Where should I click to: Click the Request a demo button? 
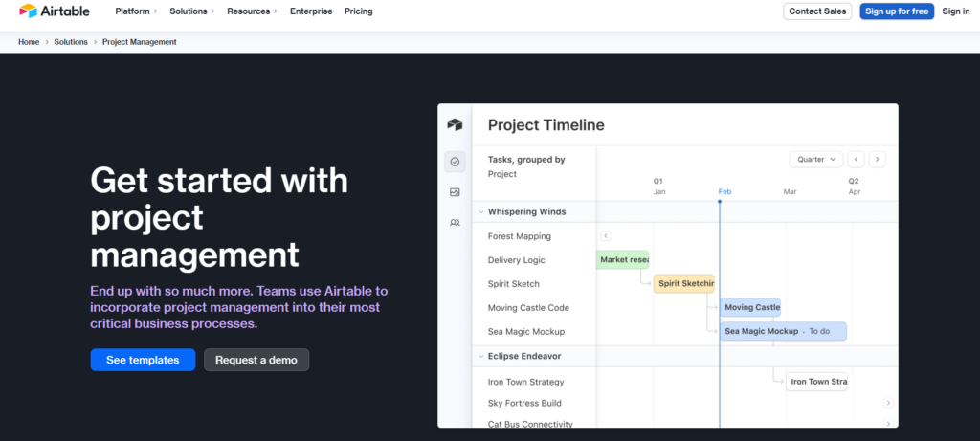[256, 361]
